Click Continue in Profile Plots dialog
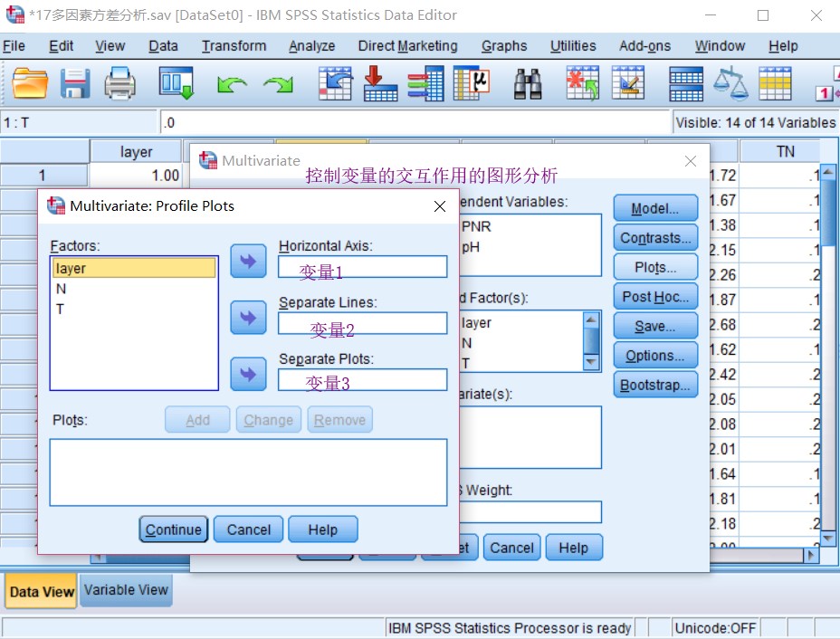 [x=174, y=529]
